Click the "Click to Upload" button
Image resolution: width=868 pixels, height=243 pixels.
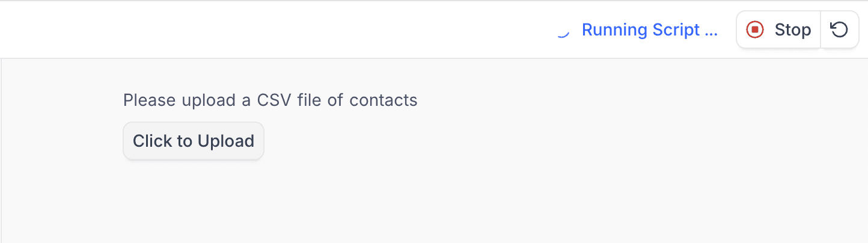click(194, 141)
